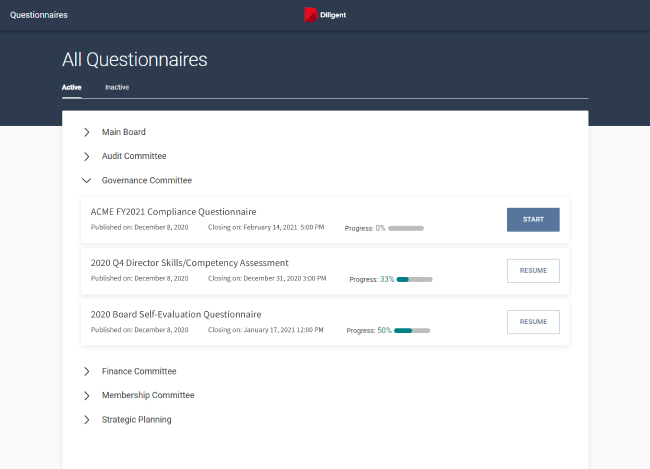Expand the Finance Committee chevron
Screen dimensions: 650x469
pos(87,371)
